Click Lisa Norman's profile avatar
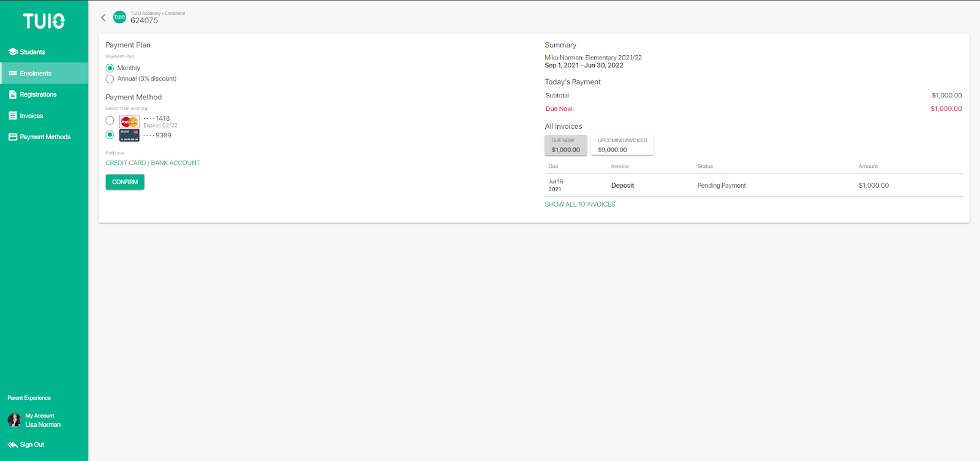The width and height of the screenshot is (980, 461). click(x=14, y=420)
